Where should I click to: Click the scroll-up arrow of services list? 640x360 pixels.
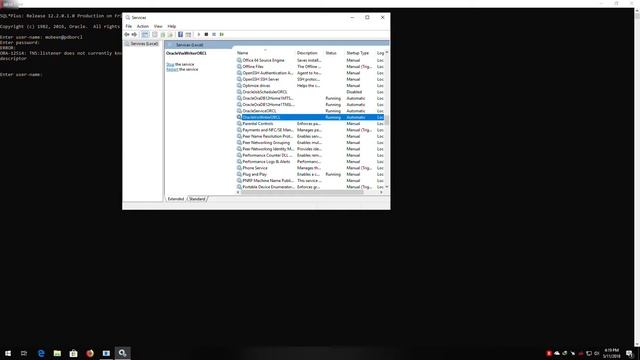(x=387, y=53)
